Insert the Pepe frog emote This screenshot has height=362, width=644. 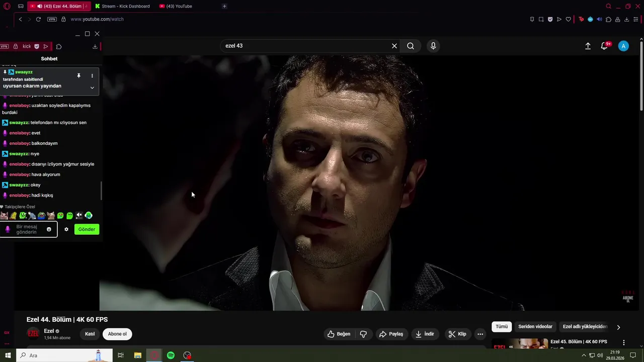pyautogui.click(x=41, y=216)
